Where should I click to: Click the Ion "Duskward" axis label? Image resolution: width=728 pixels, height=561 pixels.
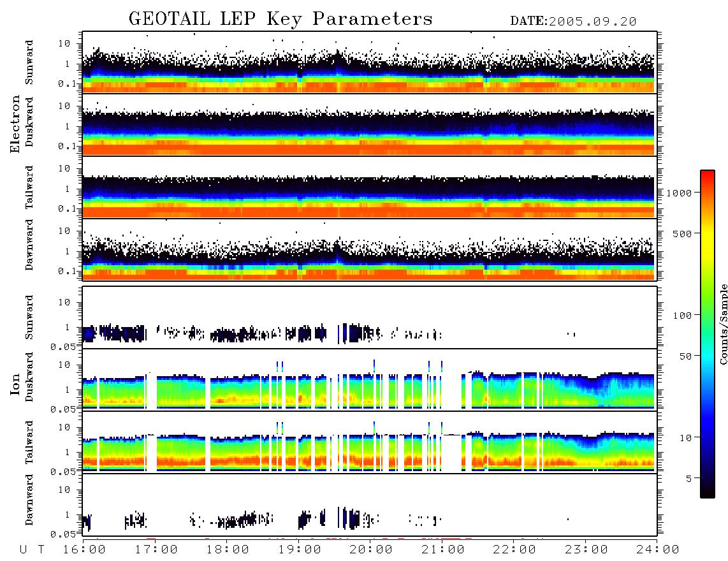(29, 377)
